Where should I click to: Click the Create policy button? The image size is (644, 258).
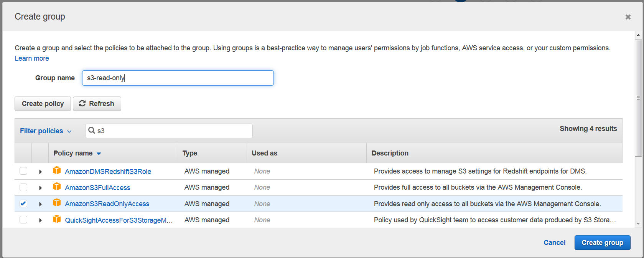(43, 104)
